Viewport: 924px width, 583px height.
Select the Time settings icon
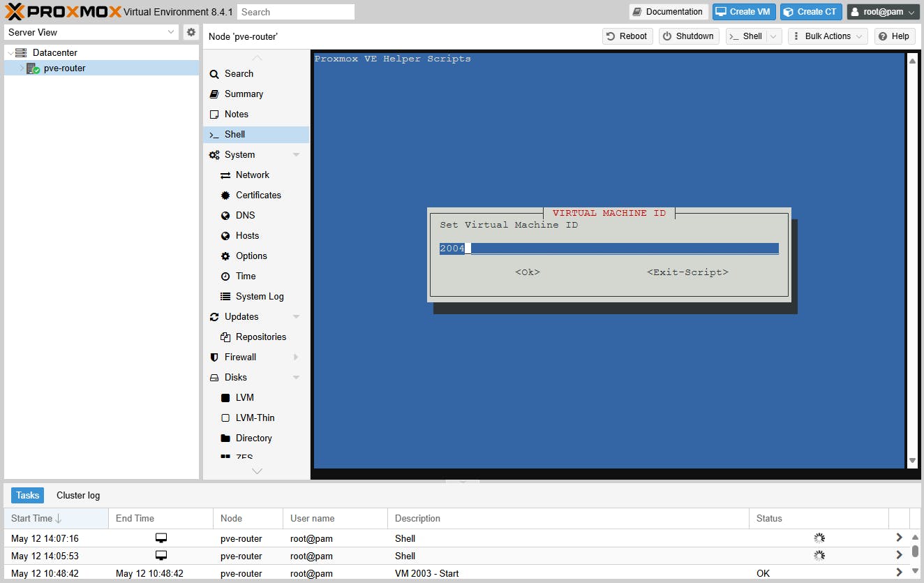(x=224, y=276)
